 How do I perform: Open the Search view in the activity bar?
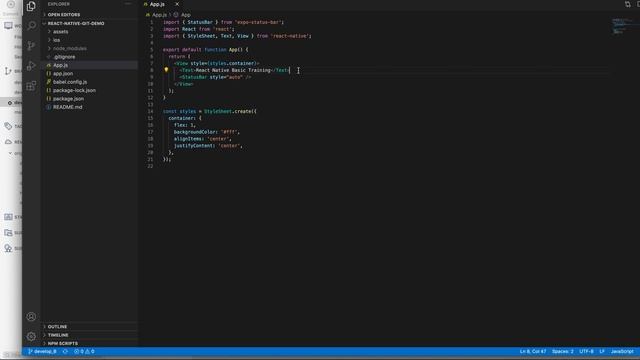coord(31,26)
